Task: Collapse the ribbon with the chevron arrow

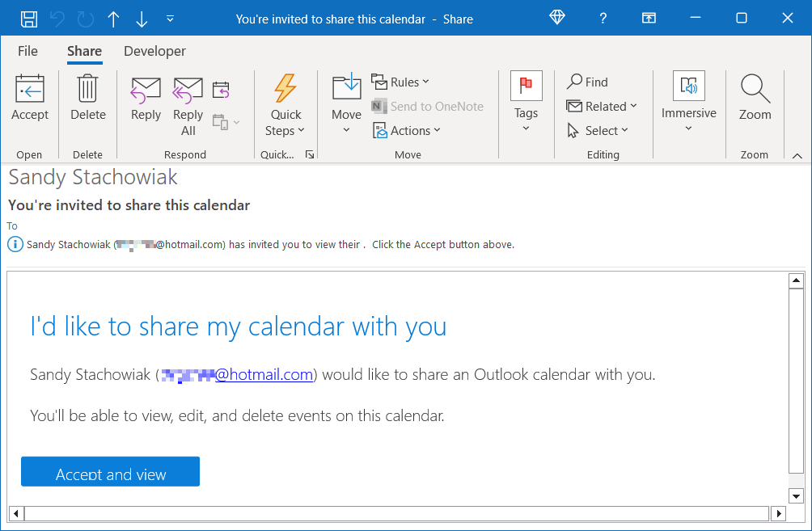Action: coord(797,155)
